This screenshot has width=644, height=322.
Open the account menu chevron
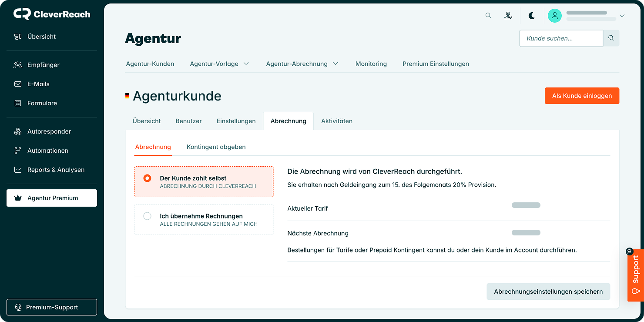pyautogui.click(x=622, y=16)
